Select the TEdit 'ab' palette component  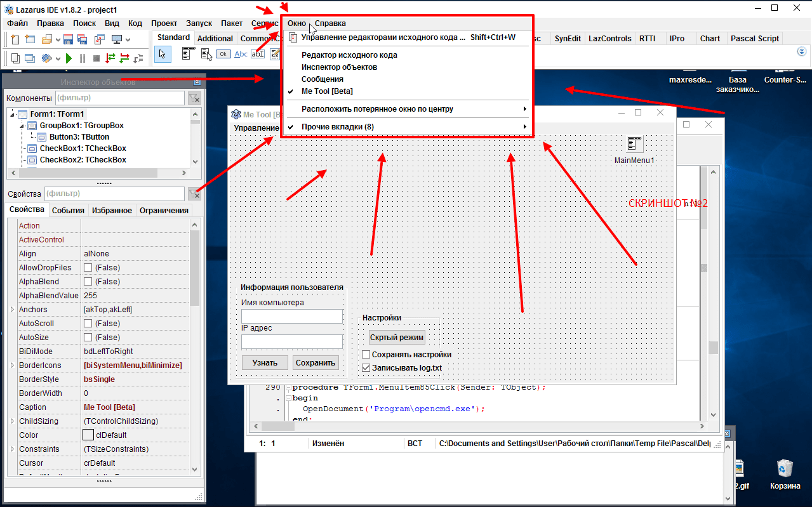[x=258, y=55]
